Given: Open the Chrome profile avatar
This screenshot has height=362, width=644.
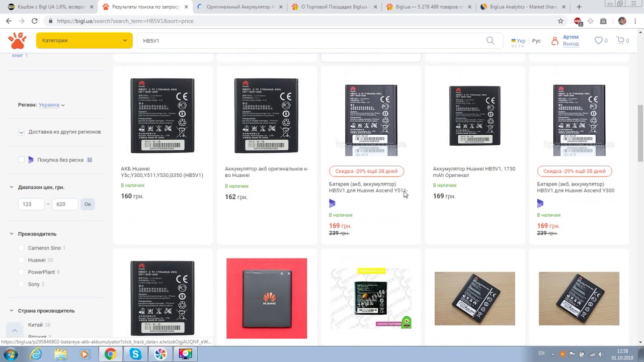Looking at the screenshot, I should (622, 21).
